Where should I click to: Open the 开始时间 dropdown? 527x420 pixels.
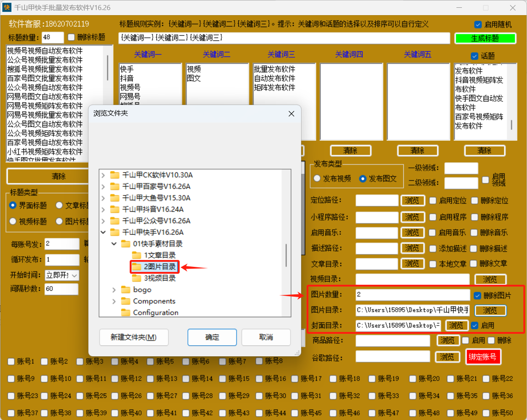[x=75, y=276]
